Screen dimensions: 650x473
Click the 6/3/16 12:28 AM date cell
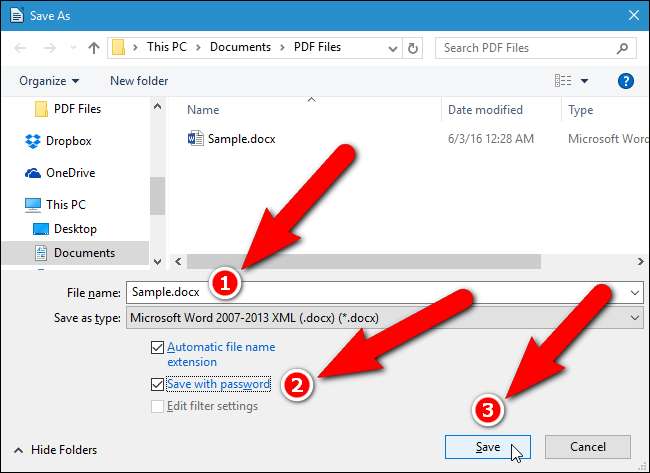point(491,139)
